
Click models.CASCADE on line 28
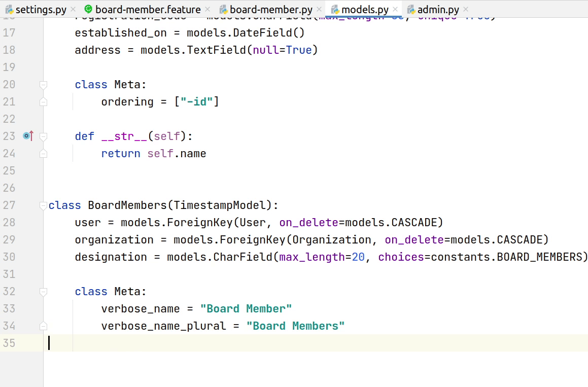391,223
